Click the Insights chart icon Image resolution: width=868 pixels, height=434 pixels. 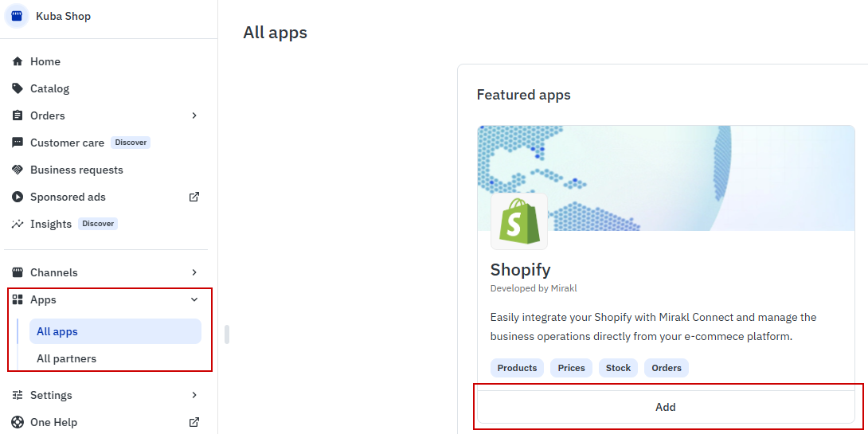(18, 224)
